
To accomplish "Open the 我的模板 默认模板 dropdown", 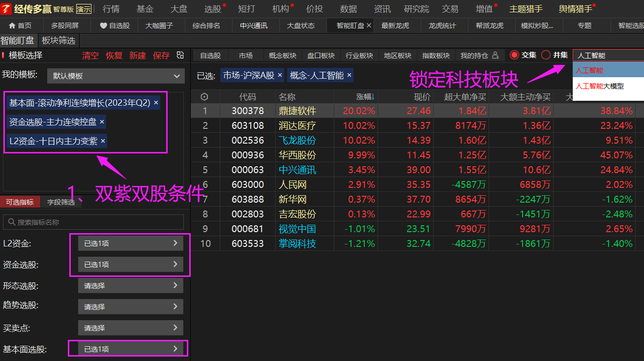I will (116, 76).
